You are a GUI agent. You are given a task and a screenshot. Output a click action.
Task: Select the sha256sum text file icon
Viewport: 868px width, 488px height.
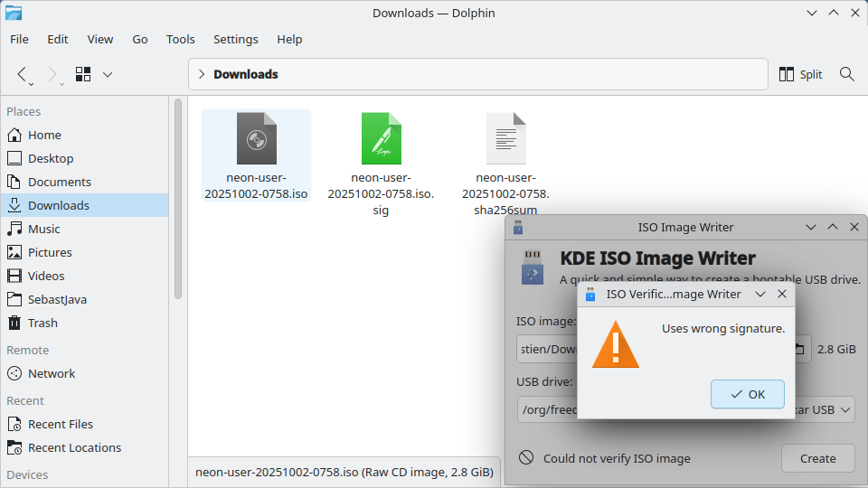[505, 138]
